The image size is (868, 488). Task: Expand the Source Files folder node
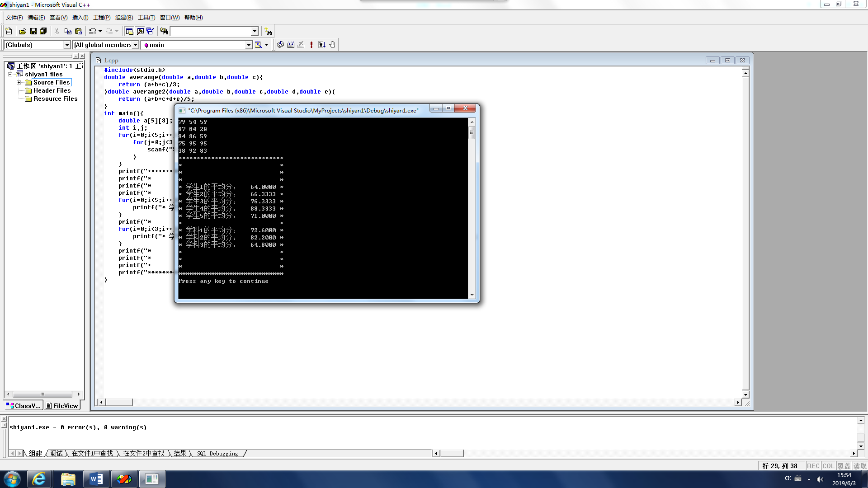coord(19,82)
